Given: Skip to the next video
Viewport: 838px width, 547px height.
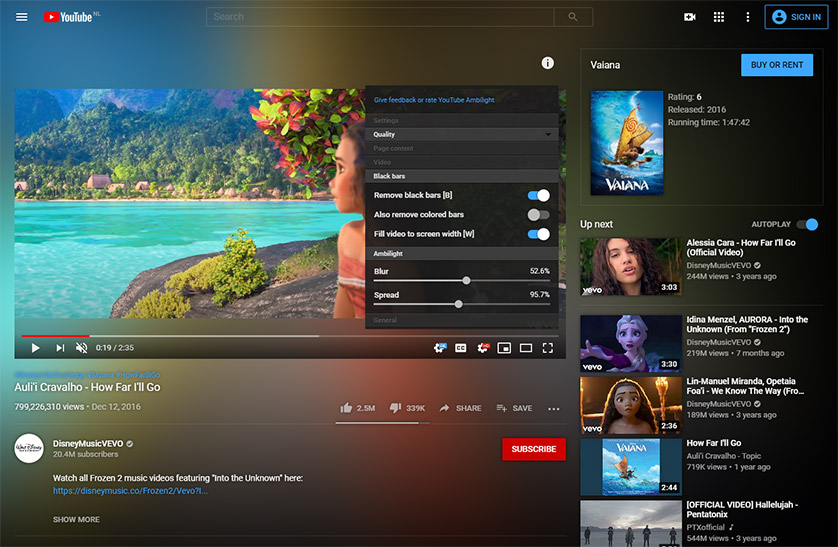Looking at the screenshot, I should (60, 348).
